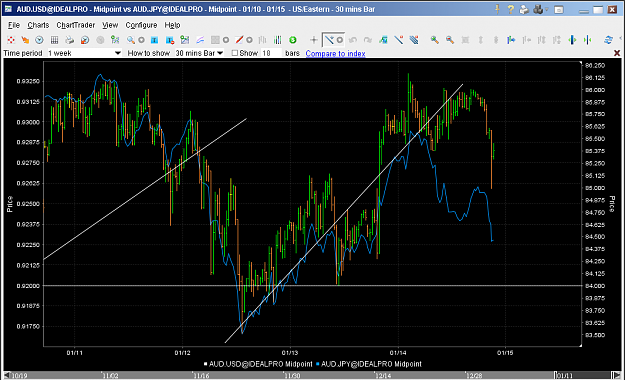Viewport: 625px width, 380px height.
Task: Click the remove all trendlines icon
Action: (414, 40)
